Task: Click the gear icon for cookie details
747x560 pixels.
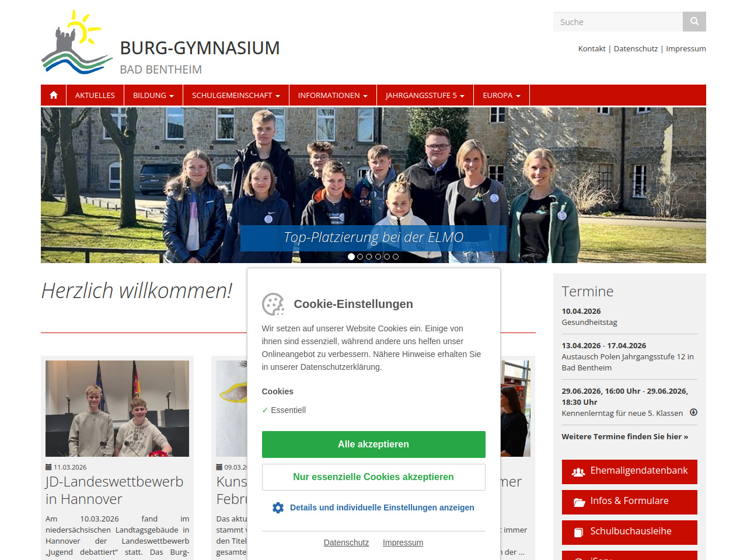Action: [x=278, y=508]
